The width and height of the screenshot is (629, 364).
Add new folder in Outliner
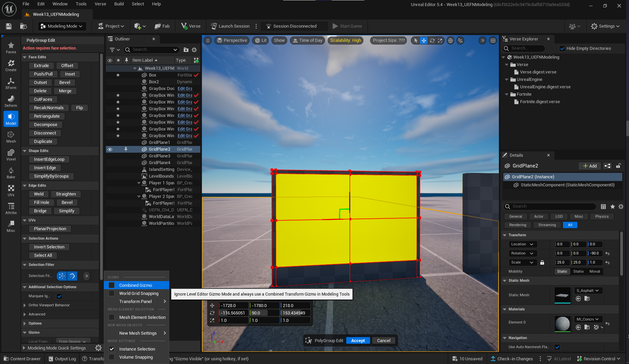(186, 50)
